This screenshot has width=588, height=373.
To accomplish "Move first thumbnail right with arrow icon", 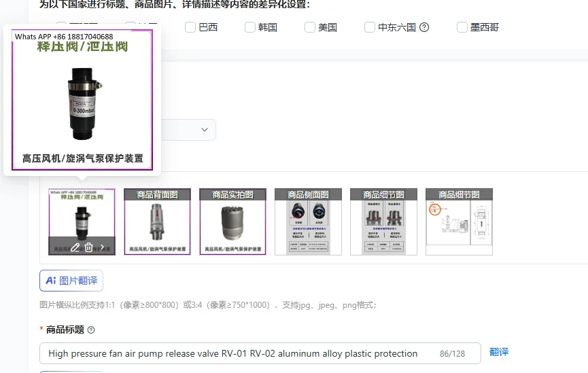I will point(102,247).
